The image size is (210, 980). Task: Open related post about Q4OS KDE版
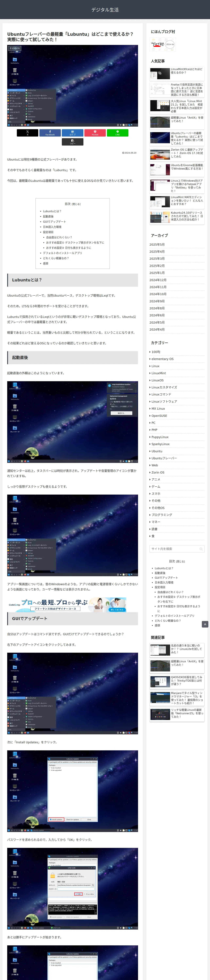coord(177,682)
